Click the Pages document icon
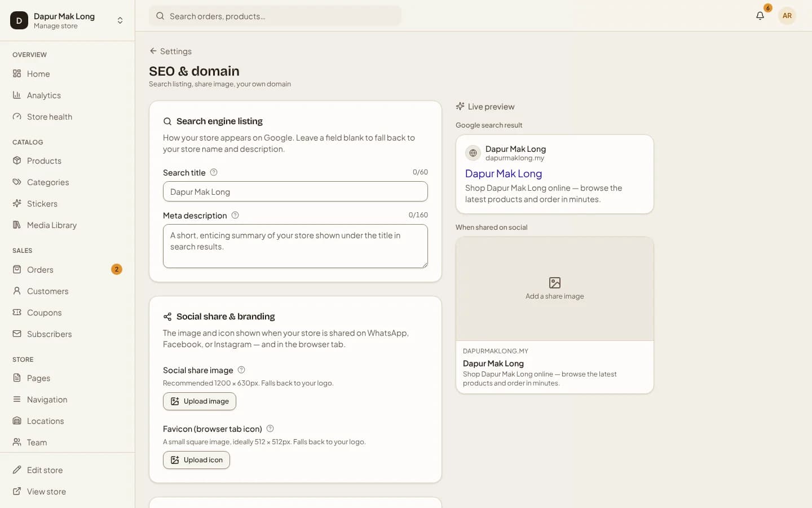The width and height of the screenshot is (812, 508). coord(17,378)
